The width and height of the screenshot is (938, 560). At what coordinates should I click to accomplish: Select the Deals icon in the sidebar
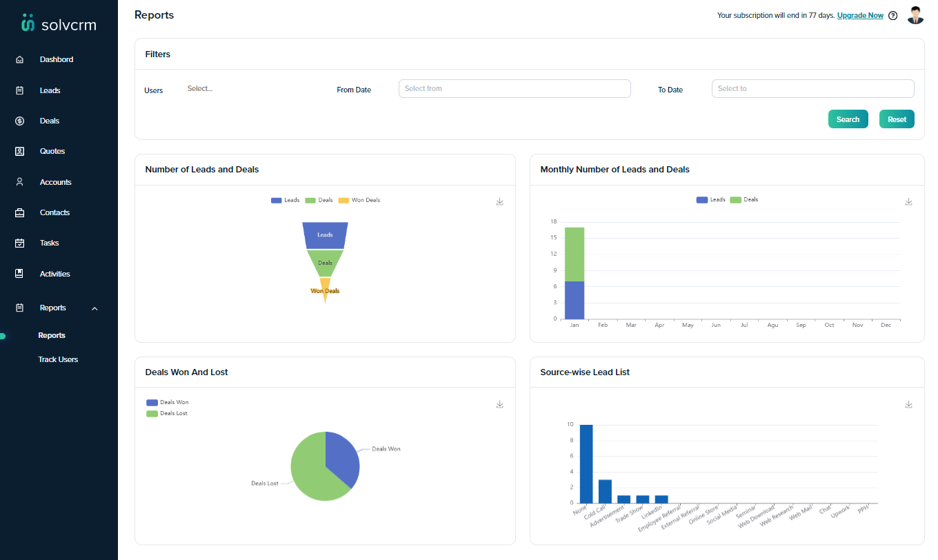pyautogui.click(x=19, y=121)
